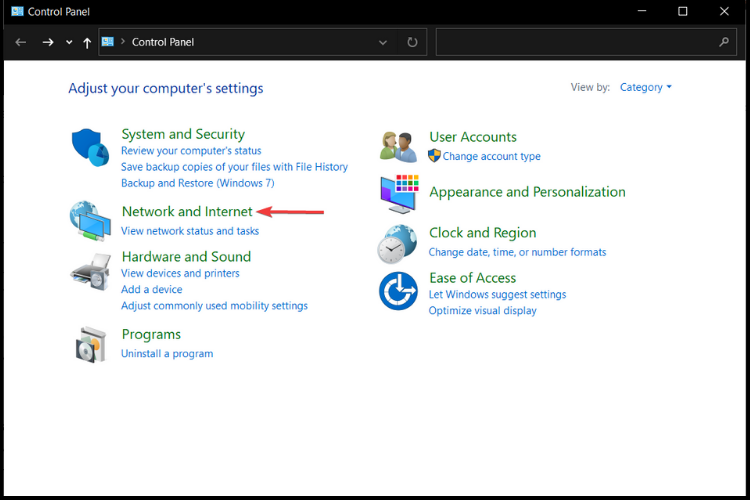Click the Appearance and Personalization monitor icon
The width and height of the screenshot is (750, 500).
click(x=399, y=194)
